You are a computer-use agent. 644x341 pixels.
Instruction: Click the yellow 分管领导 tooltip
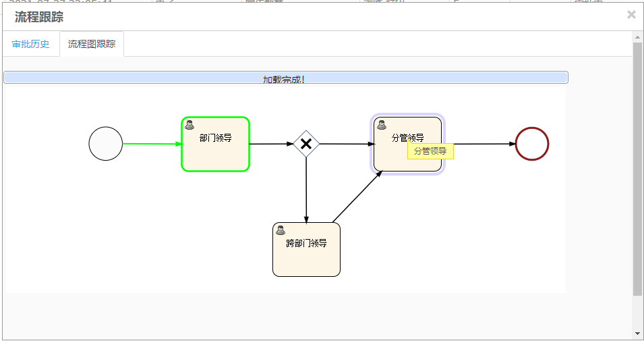[x=430, y=151]
